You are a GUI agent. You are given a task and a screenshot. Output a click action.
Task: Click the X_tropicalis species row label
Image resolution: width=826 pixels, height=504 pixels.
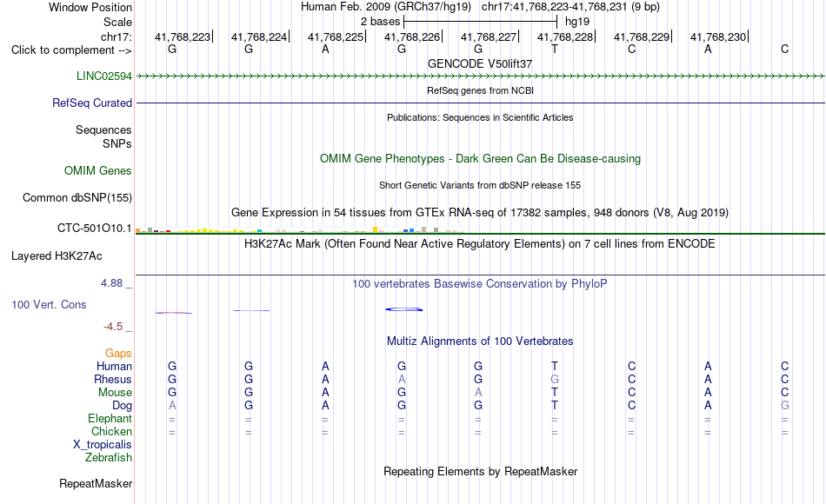tap(103, 445)
